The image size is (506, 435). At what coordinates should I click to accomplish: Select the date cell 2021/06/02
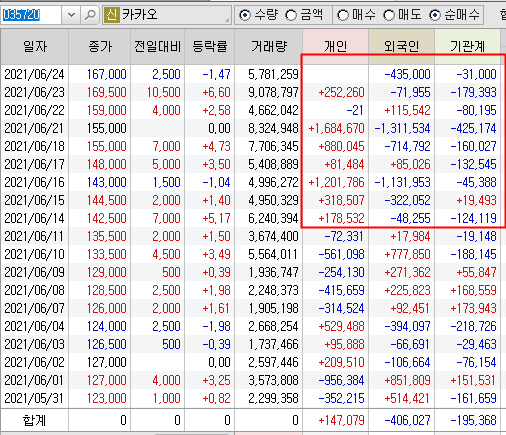click(34, 362)
